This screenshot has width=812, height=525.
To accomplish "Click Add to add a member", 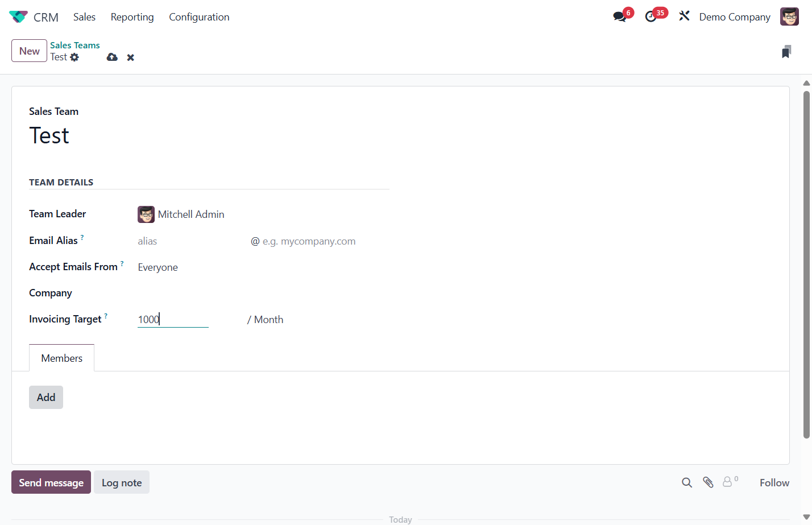I will click(x=46, y=397).
